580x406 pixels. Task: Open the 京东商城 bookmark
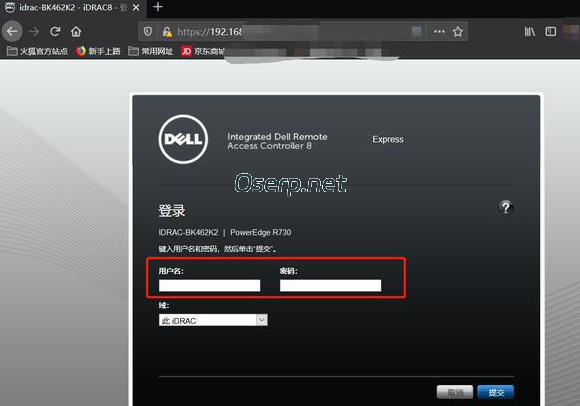203,51
